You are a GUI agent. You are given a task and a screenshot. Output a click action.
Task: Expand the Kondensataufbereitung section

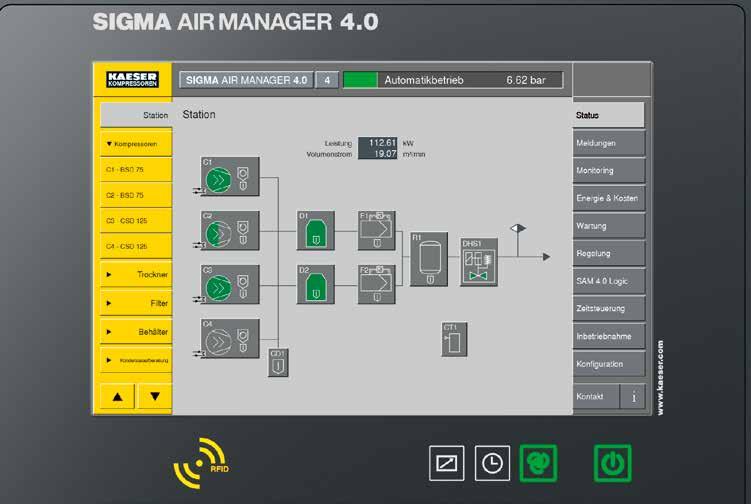point(136,360)
